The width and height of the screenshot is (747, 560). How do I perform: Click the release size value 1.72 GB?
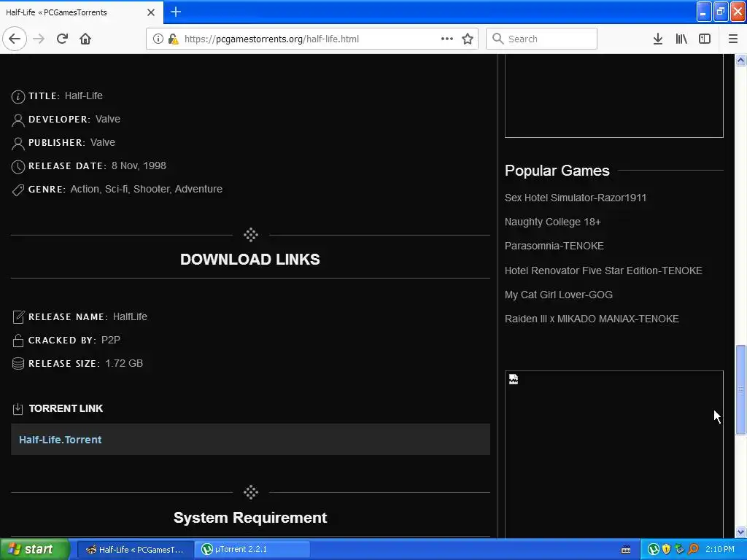[124, 363]
